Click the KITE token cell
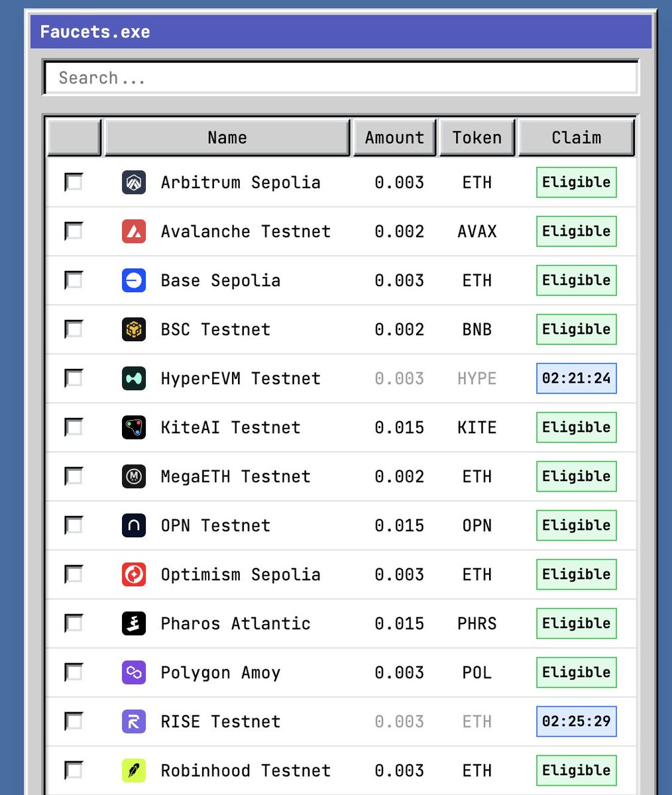The height and width of the screenshot is (795, 672). [477, 427]
